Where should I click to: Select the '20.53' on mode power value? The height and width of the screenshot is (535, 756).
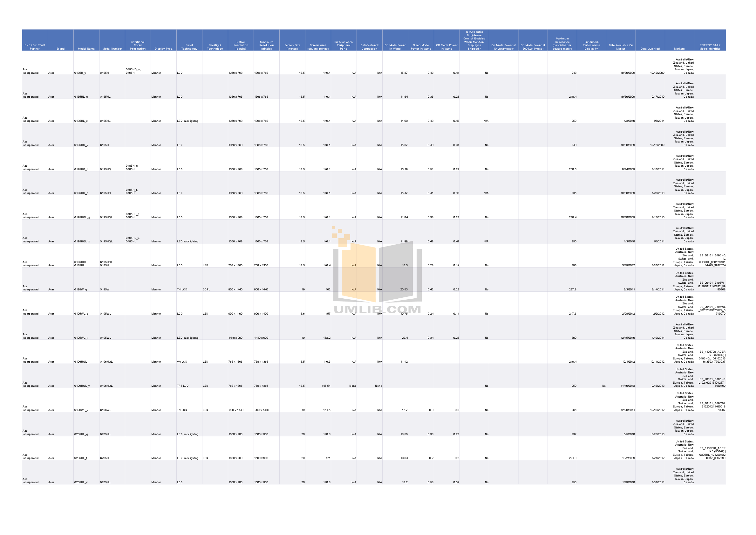404,289
